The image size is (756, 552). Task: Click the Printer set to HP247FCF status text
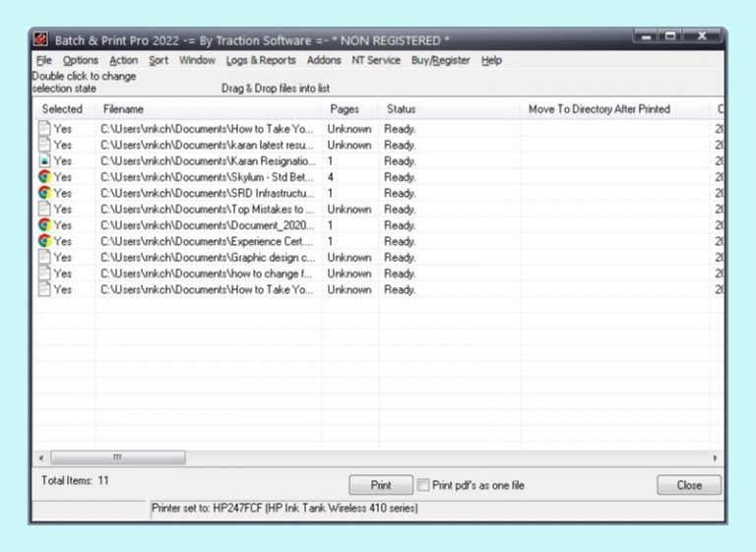tap(284, 508)
